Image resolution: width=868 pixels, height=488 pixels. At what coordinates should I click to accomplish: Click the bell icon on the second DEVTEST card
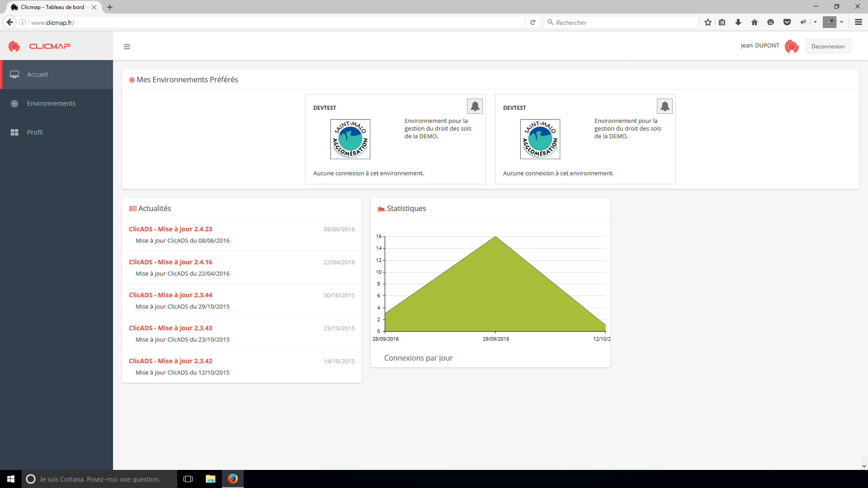[665, 106]
